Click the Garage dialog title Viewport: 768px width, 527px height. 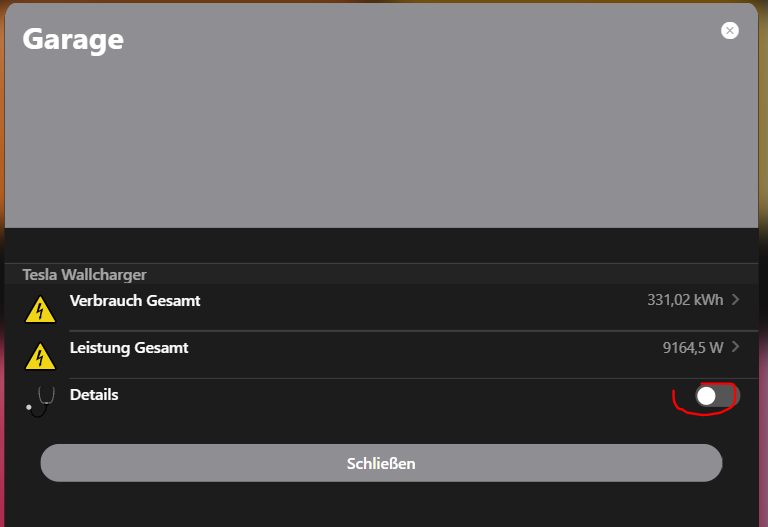pyautogui.click(x=73, y=39)
